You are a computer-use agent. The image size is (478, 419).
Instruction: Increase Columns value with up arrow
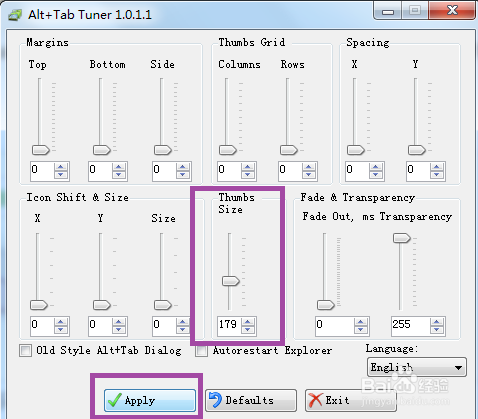pos(248,166)
